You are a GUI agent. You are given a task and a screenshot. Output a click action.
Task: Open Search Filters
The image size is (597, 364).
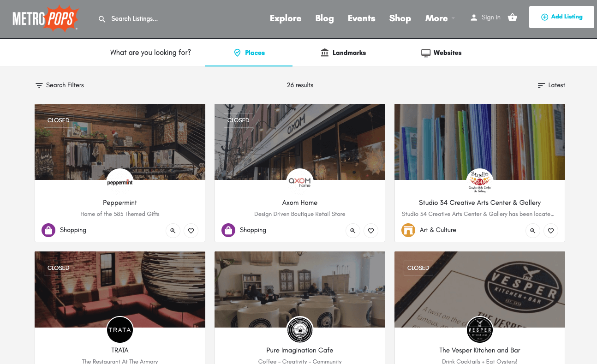coord(60,85)
